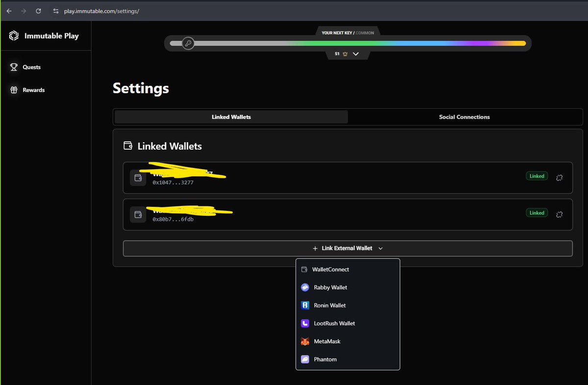Click the Rewards gift icon
The height and width of the screenshot is (385, 588).
(14, 90)
